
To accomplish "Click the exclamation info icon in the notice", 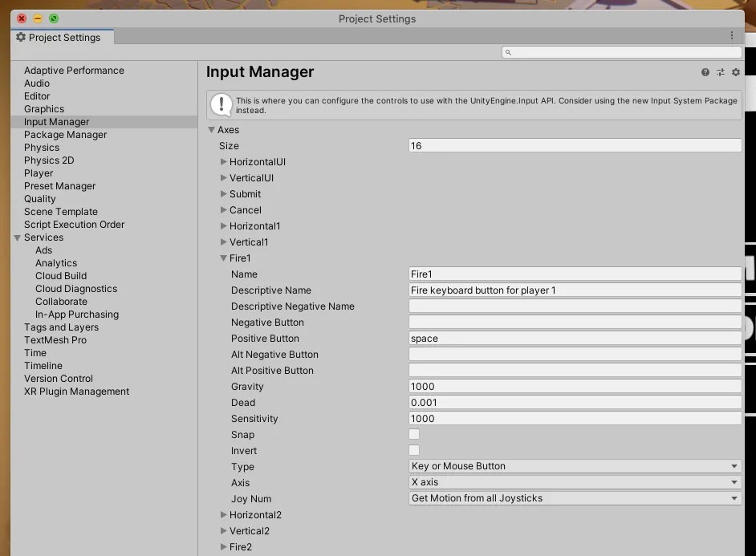I will tap(222, 103).
